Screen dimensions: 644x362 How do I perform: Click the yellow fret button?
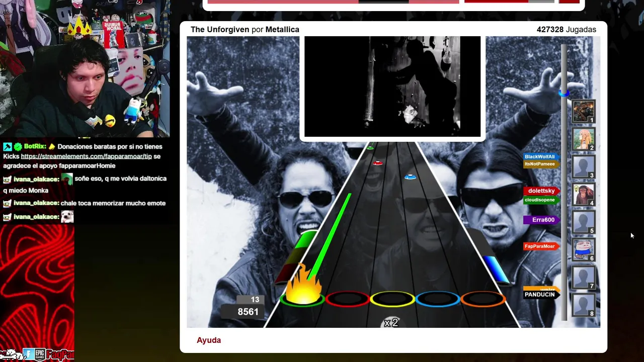click(x=392, y=300)
